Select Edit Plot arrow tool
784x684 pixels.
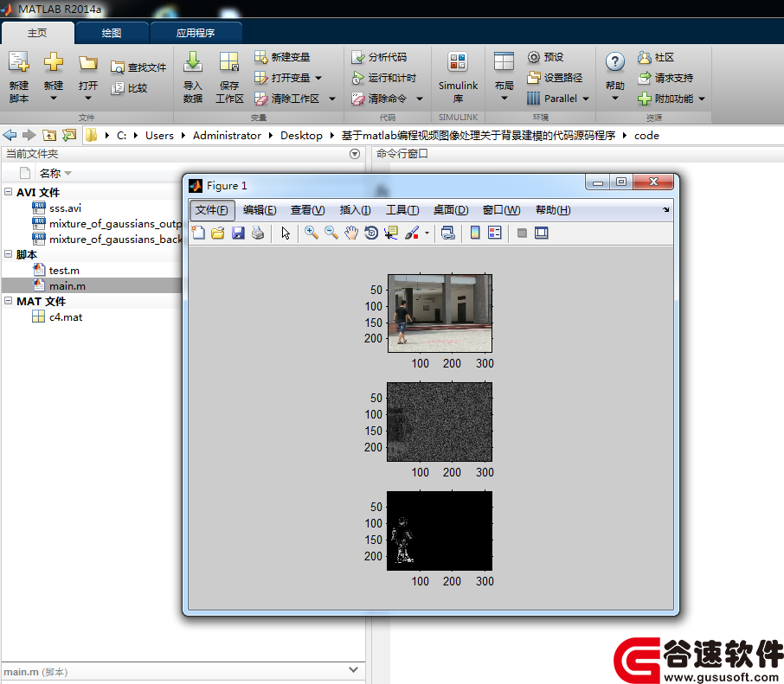tap(286, 233)
